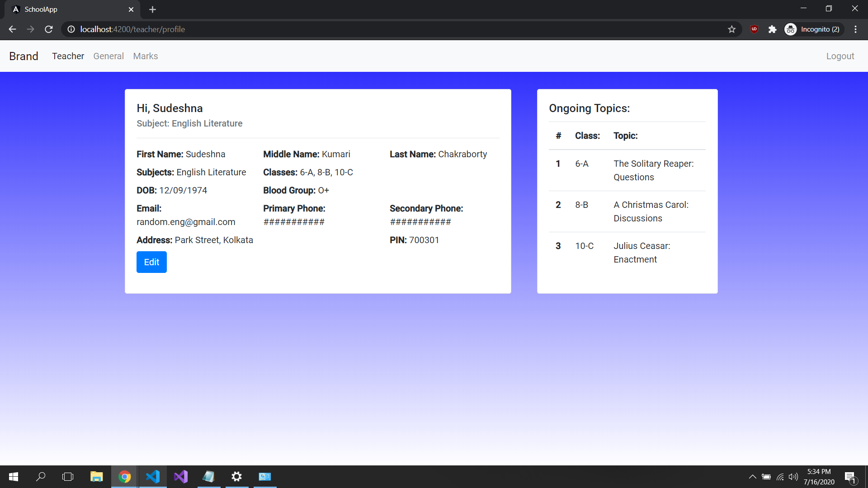Toggle Task View on the taskbar
868x488 pixels.
[67, 477]
